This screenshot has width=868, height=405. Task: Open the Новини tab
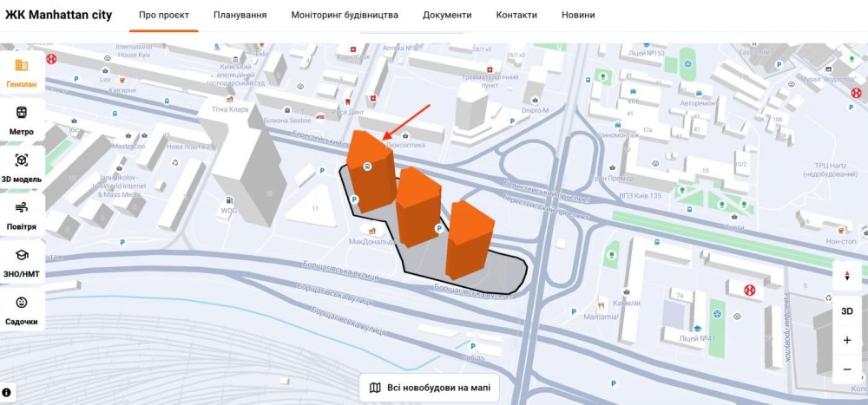pyautogui.click(x=578, y=15)
